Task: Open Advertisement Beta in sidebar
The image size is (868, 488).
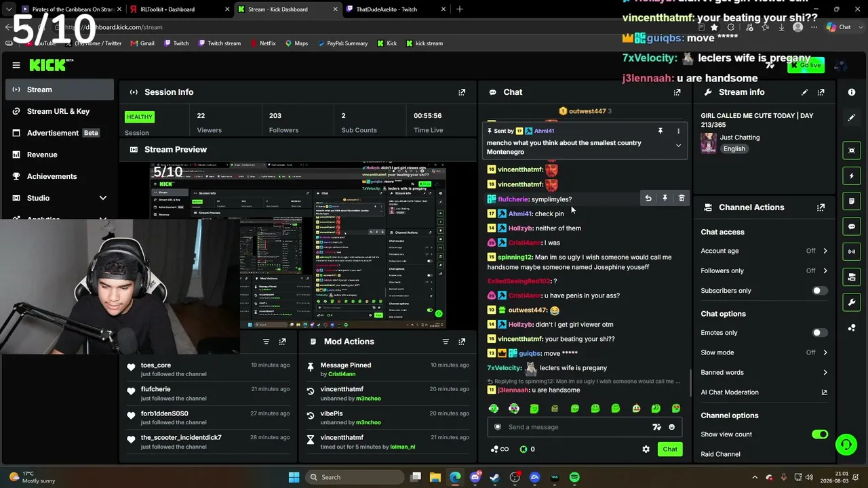Action: click(60, 133)
